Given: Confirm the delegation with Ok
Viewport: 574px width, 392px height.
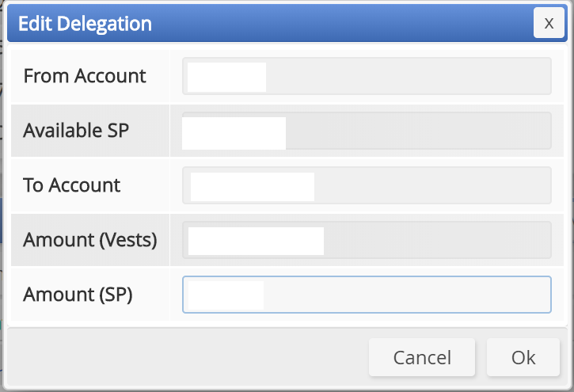Looking at the screenshot, I should pos(523,357).
